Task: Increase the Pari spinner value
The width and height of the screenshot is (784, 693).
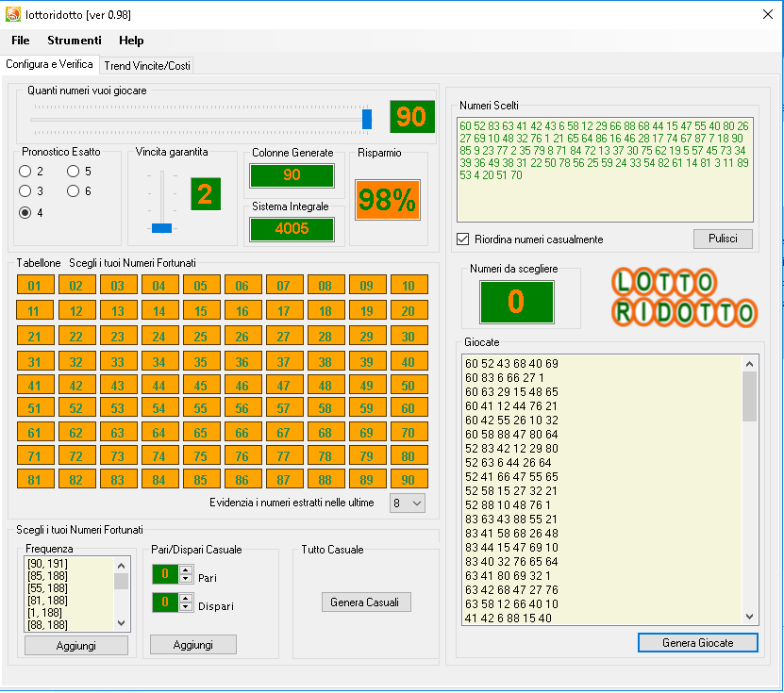Action: coord(186,569)
